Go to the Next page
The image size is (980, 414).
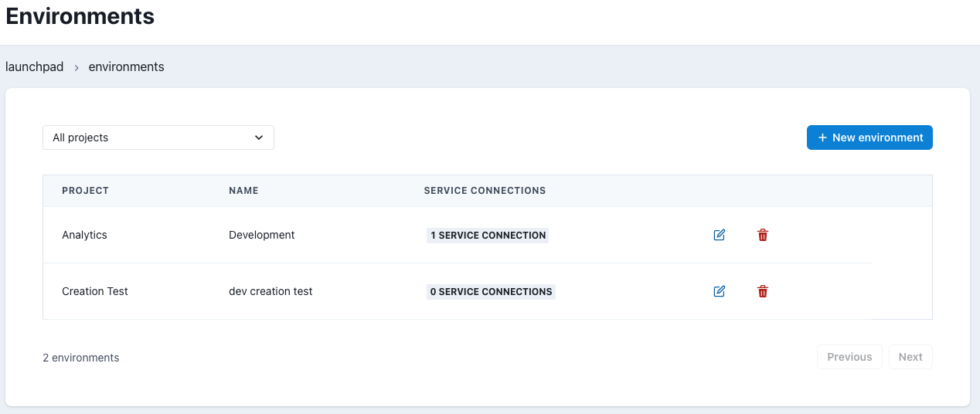[x=910, y=357]
